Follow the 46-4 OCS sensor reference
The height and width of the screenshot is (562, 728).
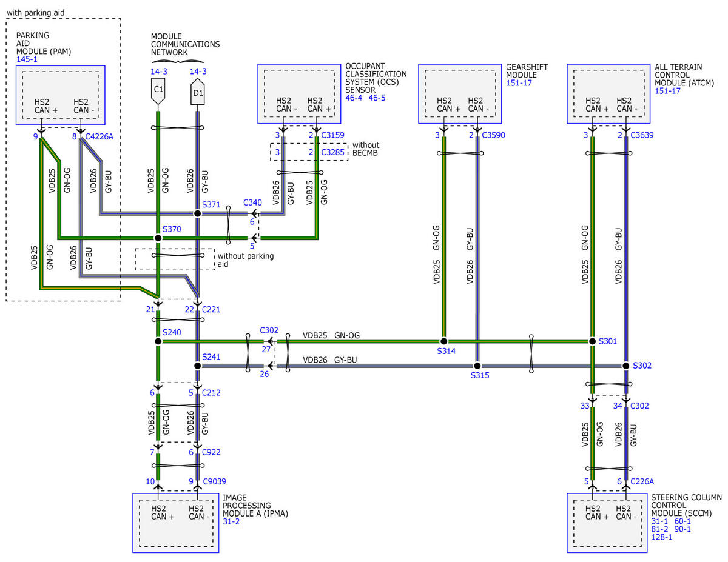(x=354, y=98)
